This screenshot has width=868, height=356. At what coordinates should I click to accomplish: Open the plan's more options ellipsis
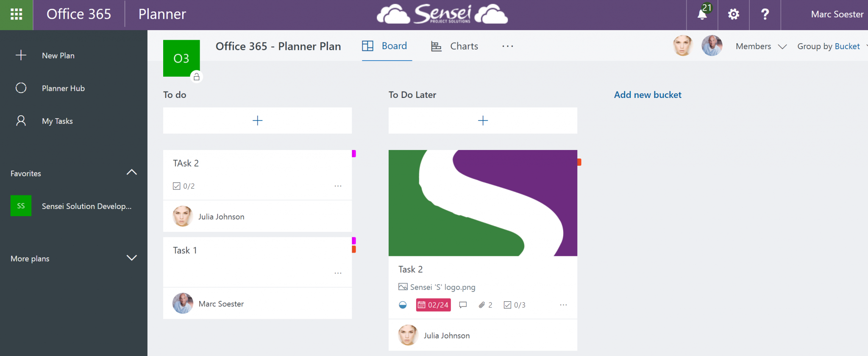507,46
